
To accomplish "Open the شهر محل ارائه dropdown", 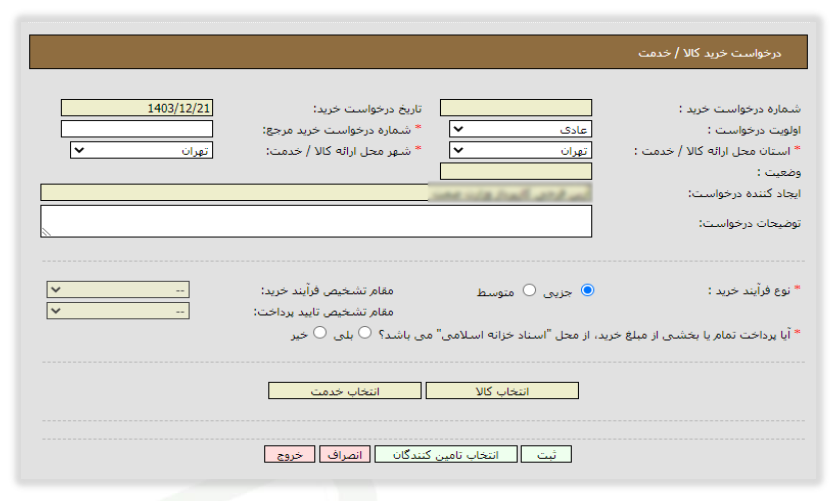I will click(142, 150).
